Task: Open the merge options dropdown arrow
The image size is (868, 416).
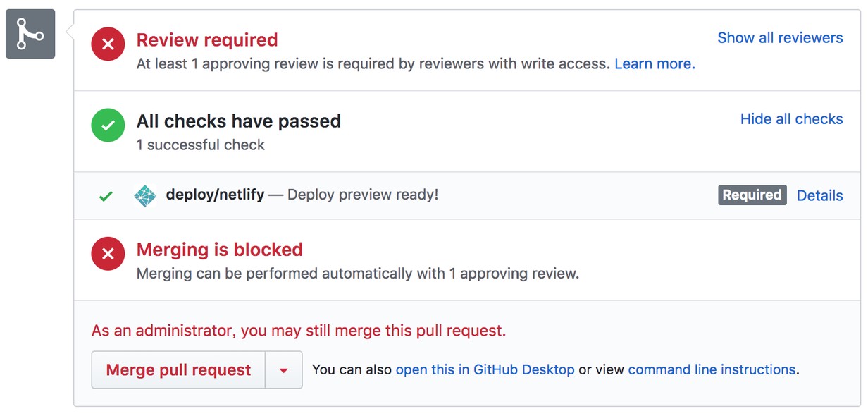Action: [284, 370]
